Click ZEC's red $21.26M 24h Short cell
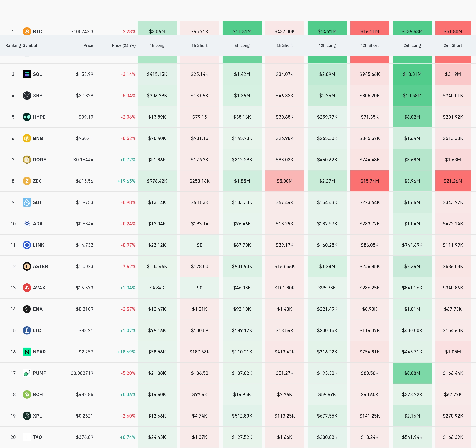The image size is (476, 448). tap(453, 181)
